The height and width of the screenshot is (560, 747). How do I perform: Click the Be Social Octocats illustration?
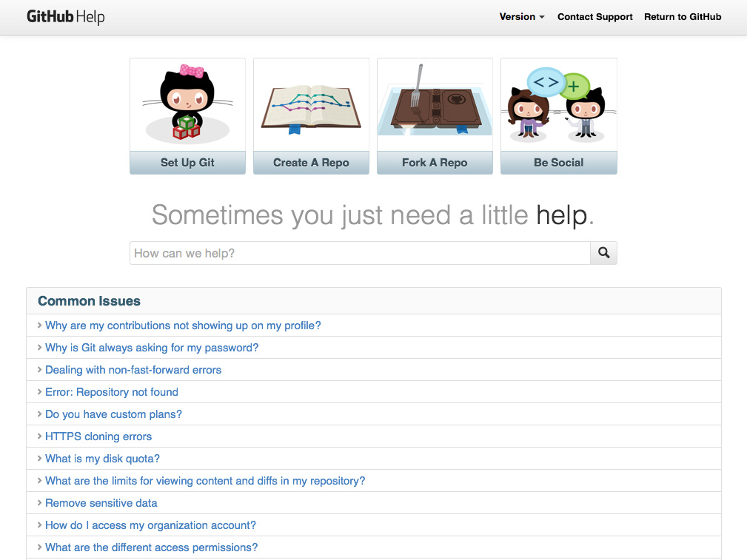point(558,104)
